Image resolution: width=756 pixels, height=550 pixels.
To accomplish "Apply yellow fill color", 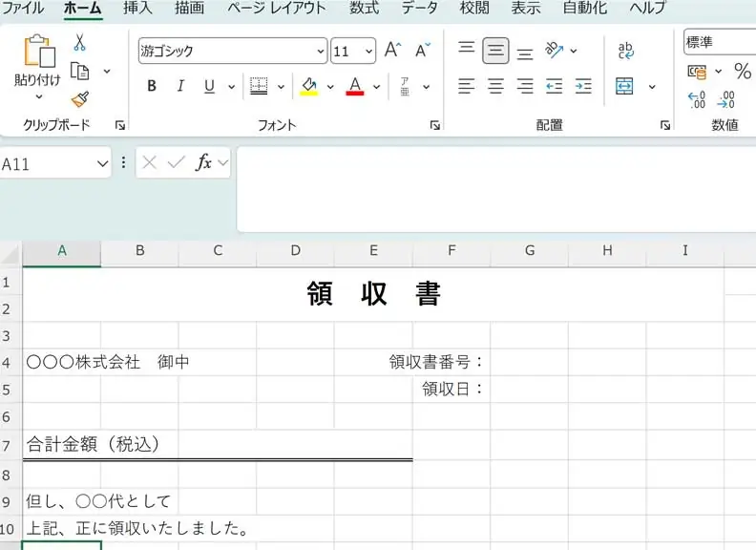I will click(309, 86).
